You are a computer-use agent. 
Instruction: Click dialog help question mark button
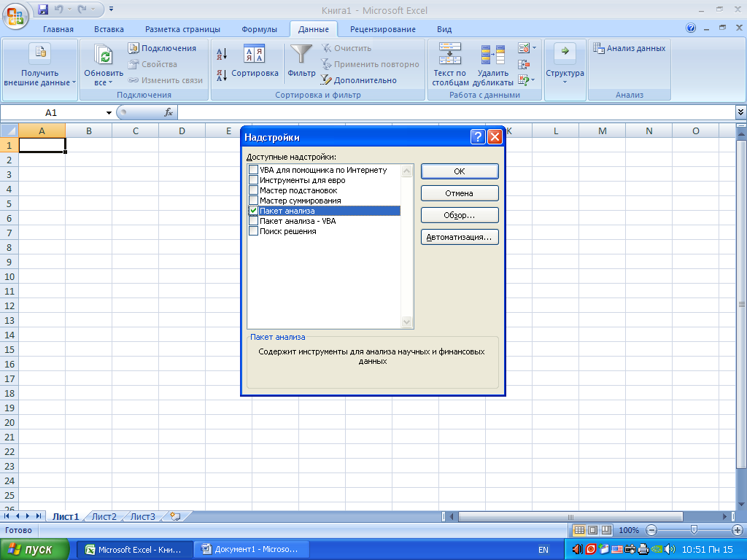tap(478, 137)
